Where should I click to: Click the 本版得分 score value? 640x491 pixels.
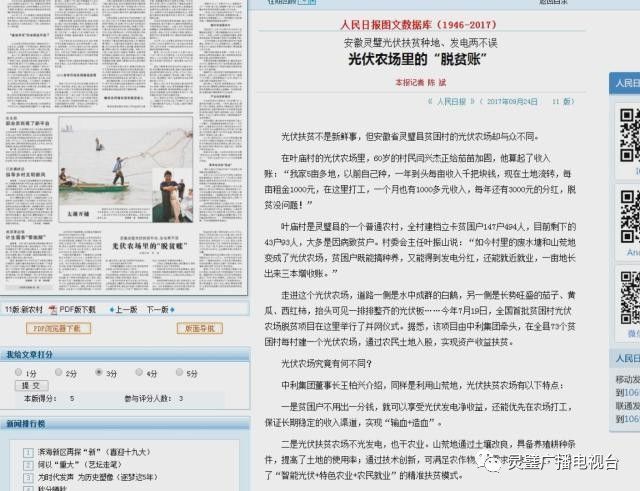tap(72, 398)
